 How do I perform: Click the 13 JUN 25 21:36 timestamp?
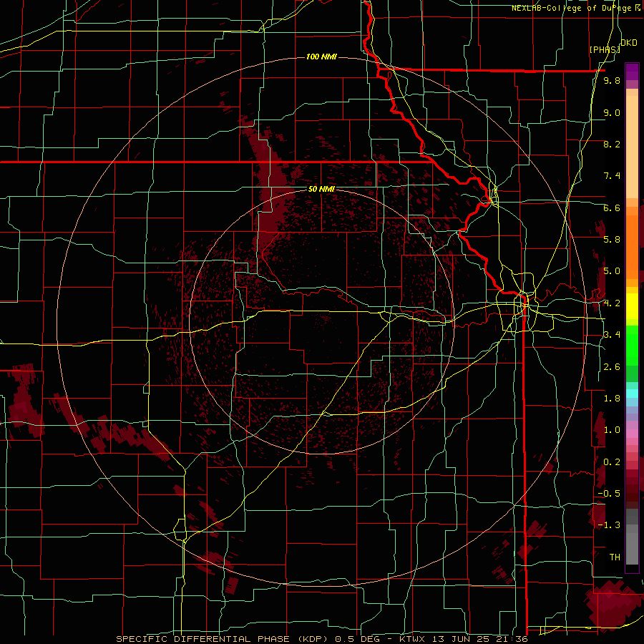(479, 639)
